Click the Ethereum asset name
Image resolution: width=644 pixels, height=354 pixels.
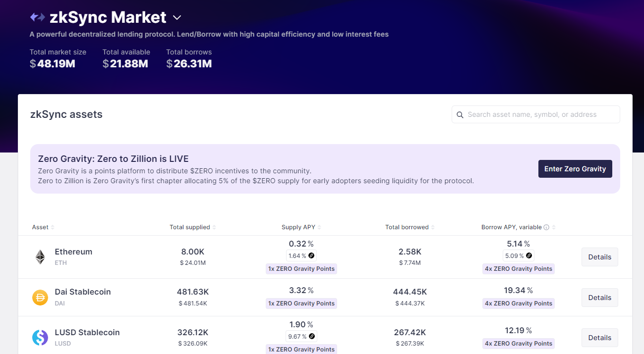coord(73,252)
